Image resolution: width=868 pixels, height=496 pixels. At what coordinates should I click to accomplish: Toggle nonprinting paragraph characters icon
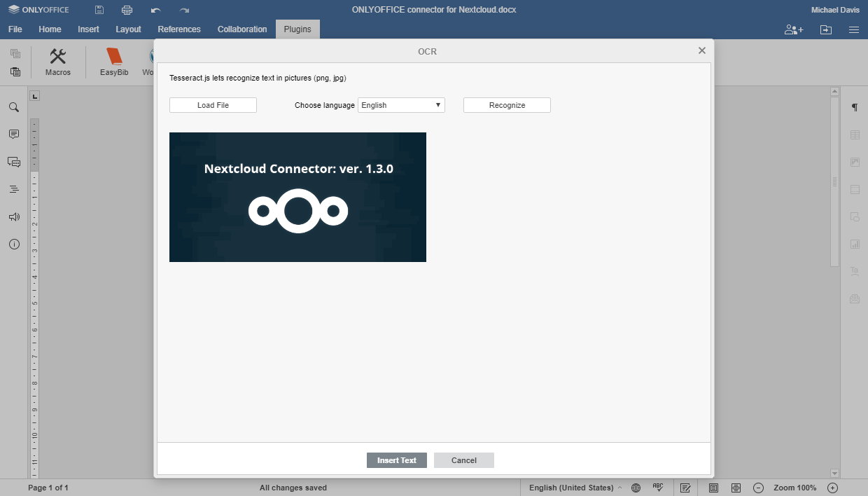(x=855, y=107)
